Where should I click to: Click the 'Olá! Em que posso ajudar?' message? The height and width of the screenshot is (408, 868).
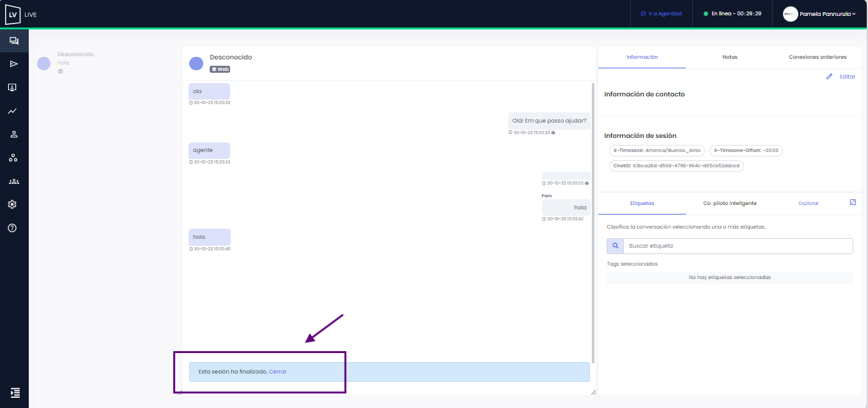pyautogui.click(x=549, y=121)
